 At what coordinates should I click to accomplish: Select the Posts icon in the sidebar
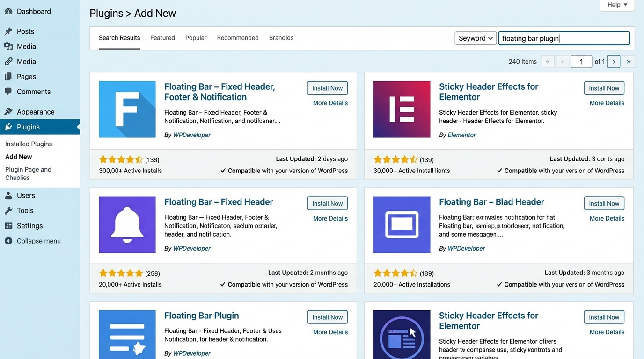pyautogui.click(x=10, y=31)
